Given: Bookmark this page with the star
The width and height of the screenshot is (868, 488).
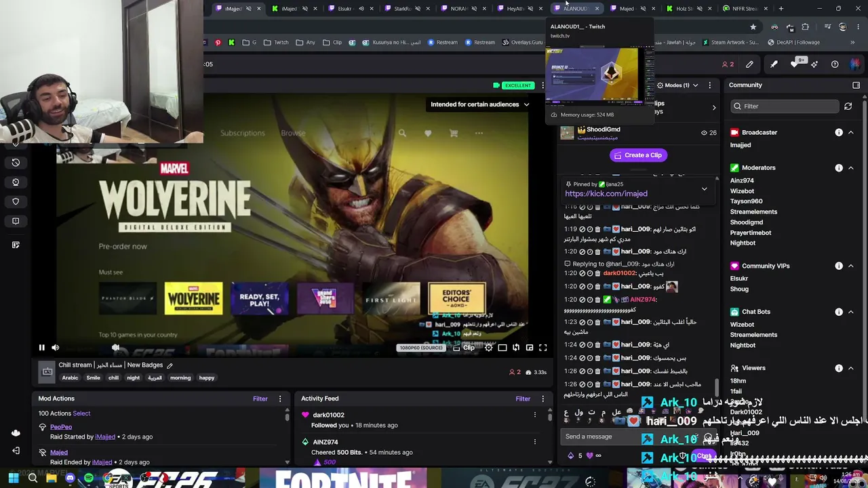Looking at the screenshot, I should click(753, 27).
